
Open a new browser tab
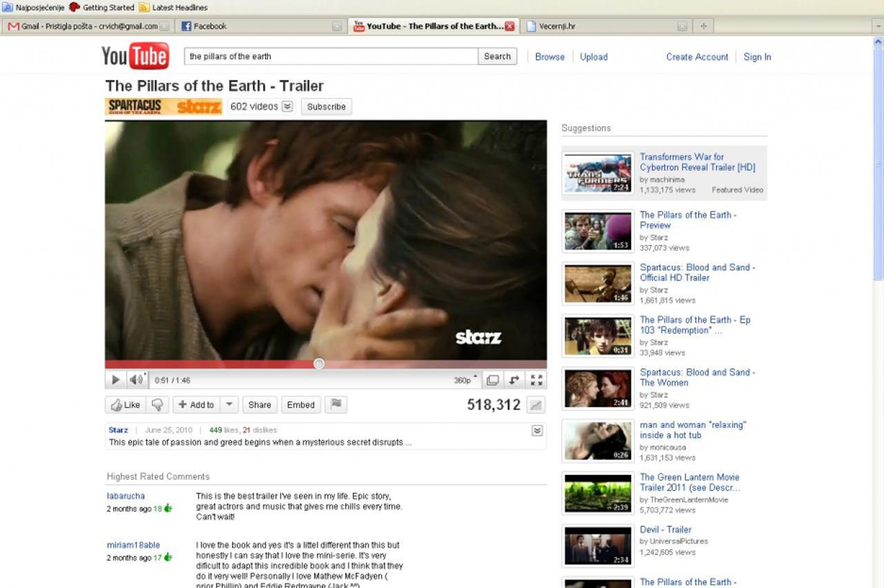click(703, 26)
